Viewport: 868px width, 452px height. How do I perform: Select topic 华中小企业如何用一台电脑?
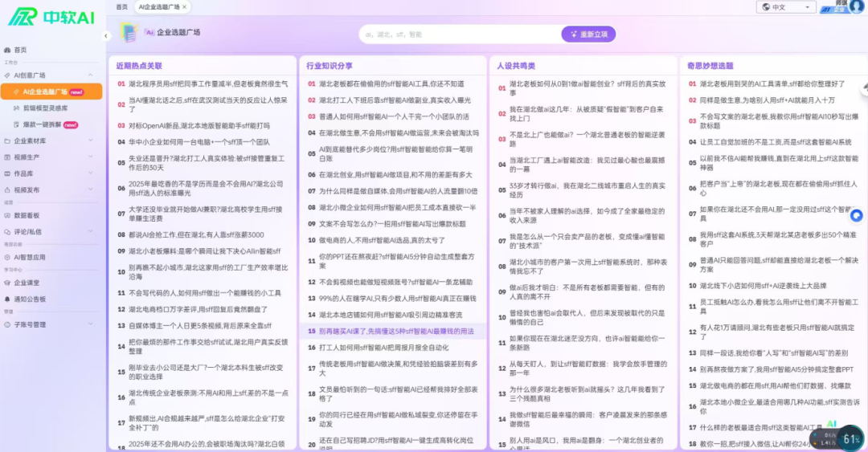coord(199,142)
